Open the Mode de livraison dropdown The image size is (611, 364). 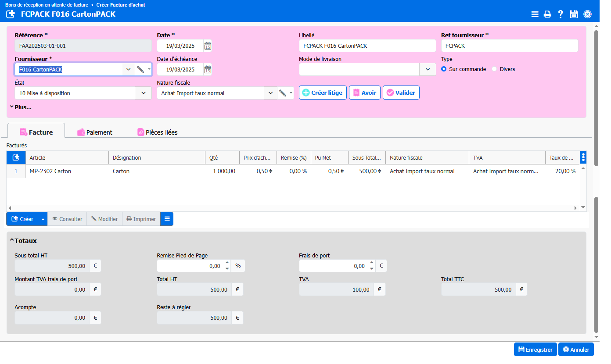(x=428, y=69)
